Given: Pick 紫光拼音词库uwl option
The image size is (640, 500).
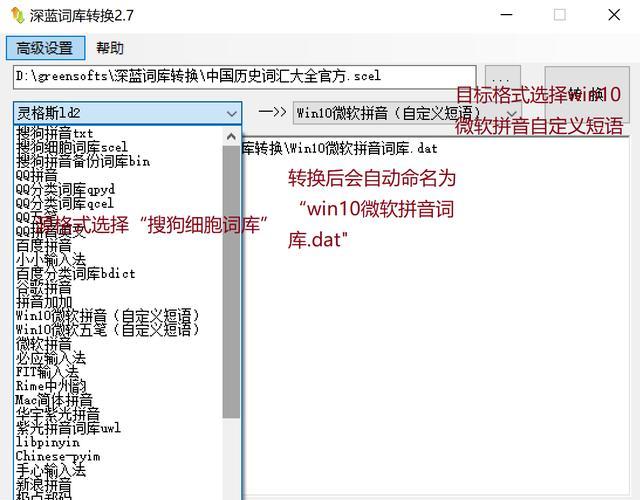Looking at the screenshot, I should 68,428.
